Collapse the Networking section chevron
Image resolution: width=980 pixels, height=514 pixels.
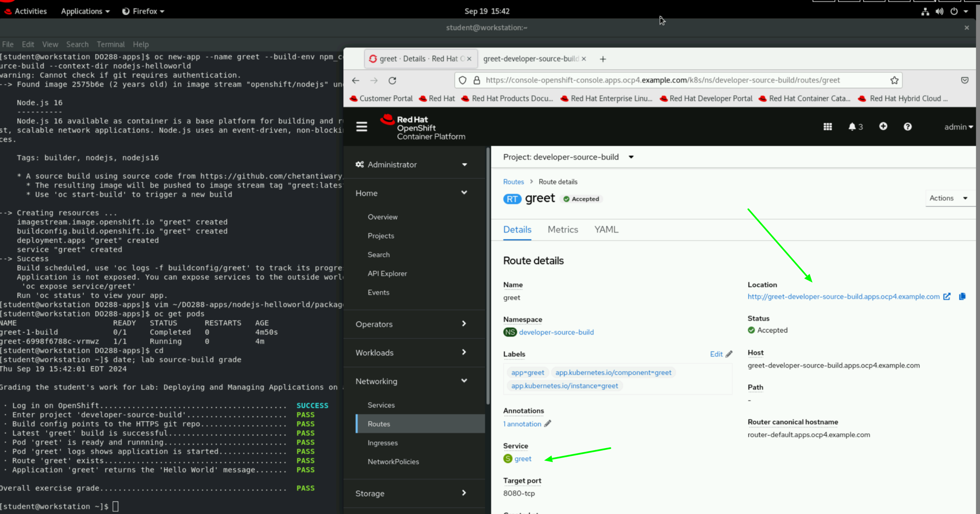[x=464, y=381]
